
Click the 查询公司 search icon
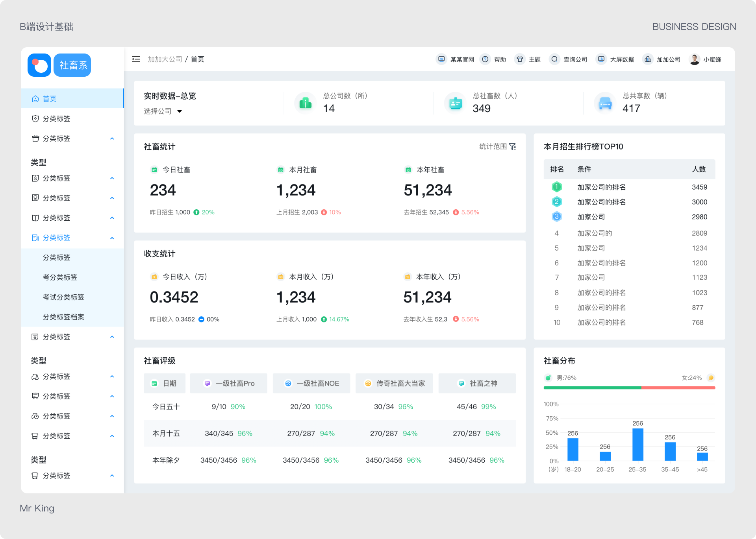[x=554, y=59]
